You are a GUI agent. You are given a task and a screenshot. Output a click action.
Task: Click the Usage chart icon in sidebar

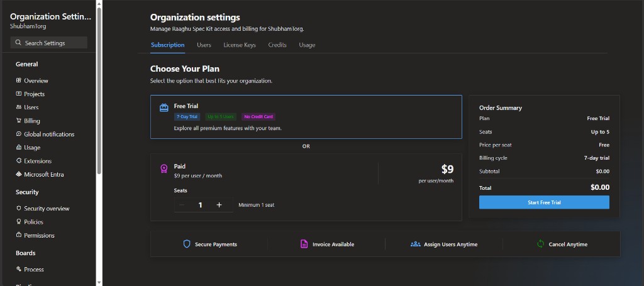[x=18, y=147]
